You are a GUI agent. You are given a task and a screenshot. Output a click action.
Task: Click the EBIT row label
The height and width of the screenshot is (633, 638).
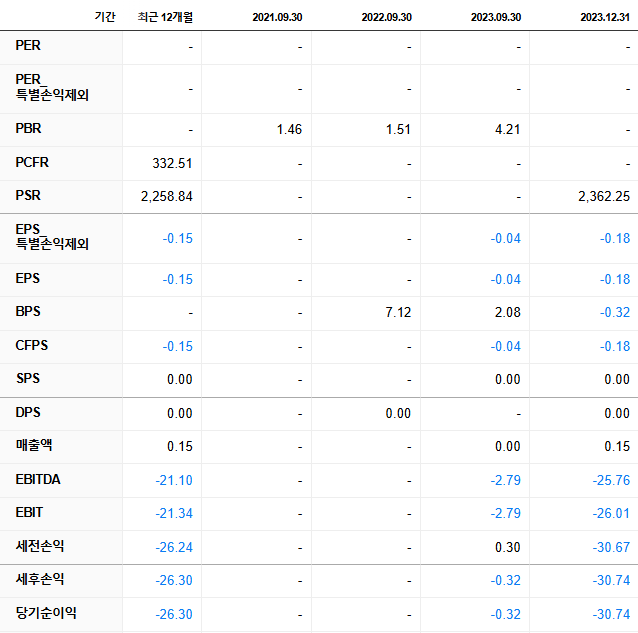[x=29, y=512]
